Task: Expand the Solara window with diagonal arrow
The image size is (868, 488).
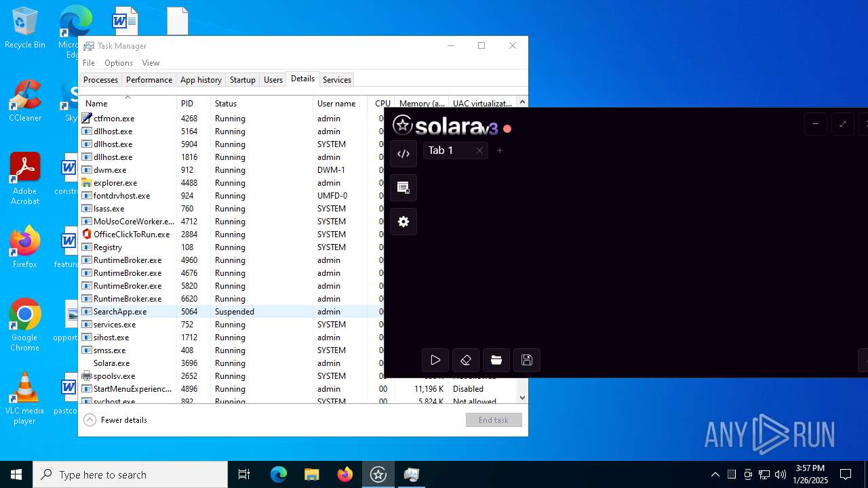Action: tap(843, 124)
